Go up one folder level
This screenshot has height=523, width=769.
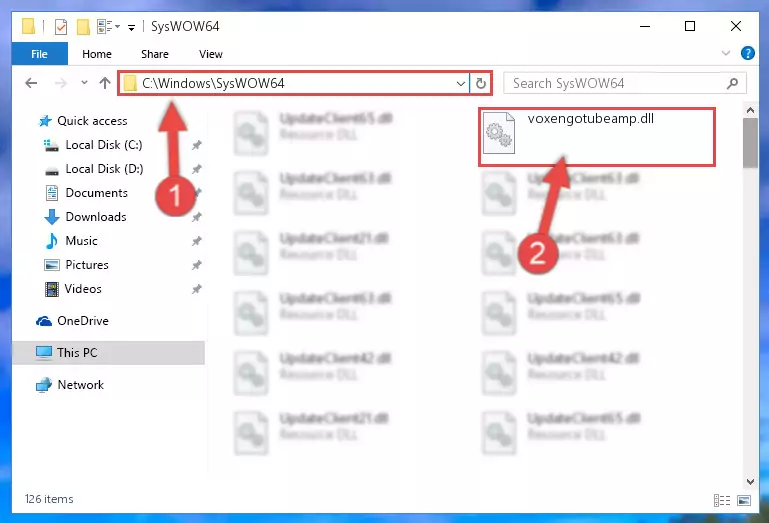click(104, 83)
